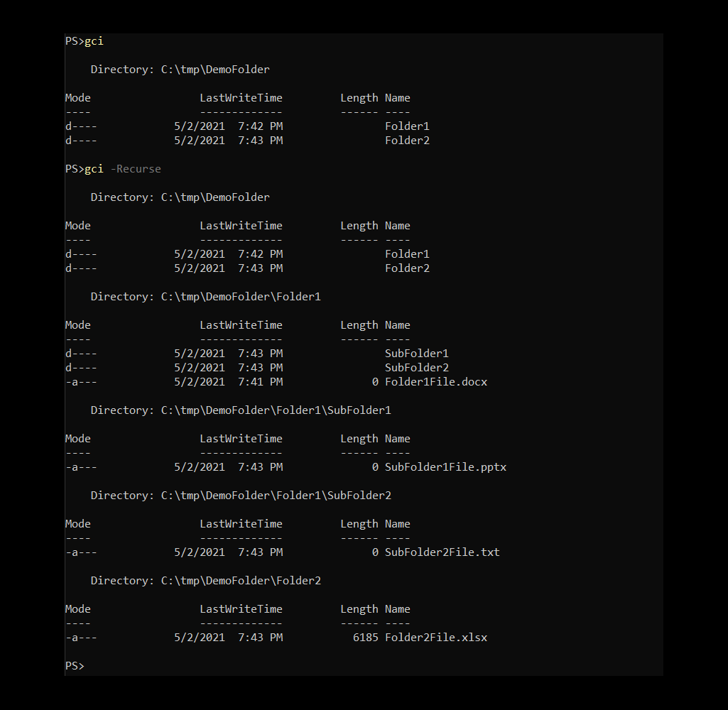Select the SubFolder1 entry under Folder1
The image size is (728, 710).
pos(416,353)
